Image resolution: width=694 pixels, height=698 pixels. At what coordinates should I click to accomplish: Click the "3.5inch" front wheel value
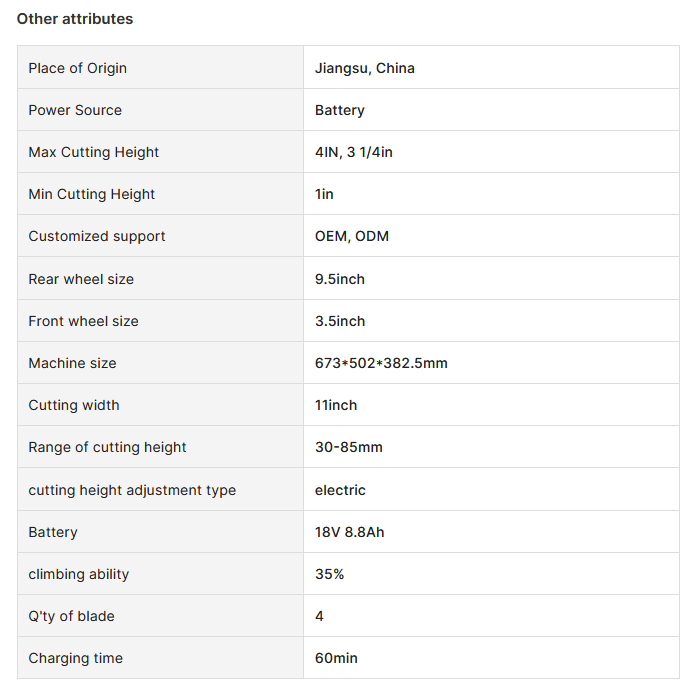339,321
